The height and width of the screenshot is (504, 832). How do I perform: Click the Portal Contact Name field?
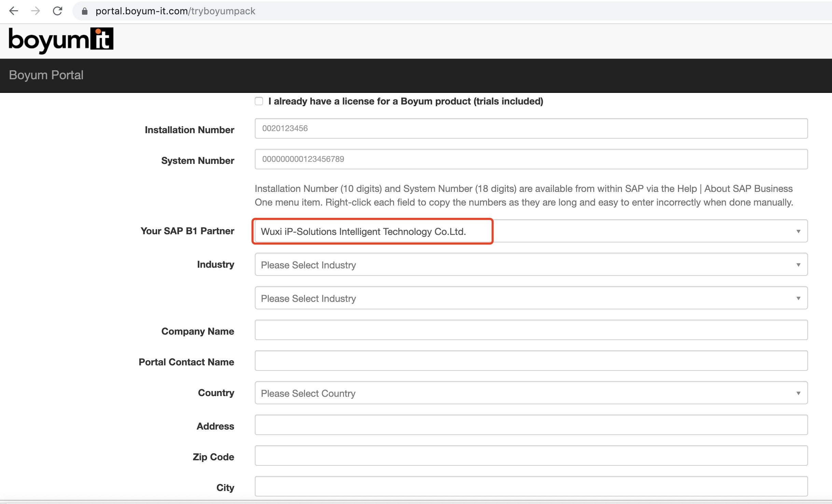click(x=531, y=361)
